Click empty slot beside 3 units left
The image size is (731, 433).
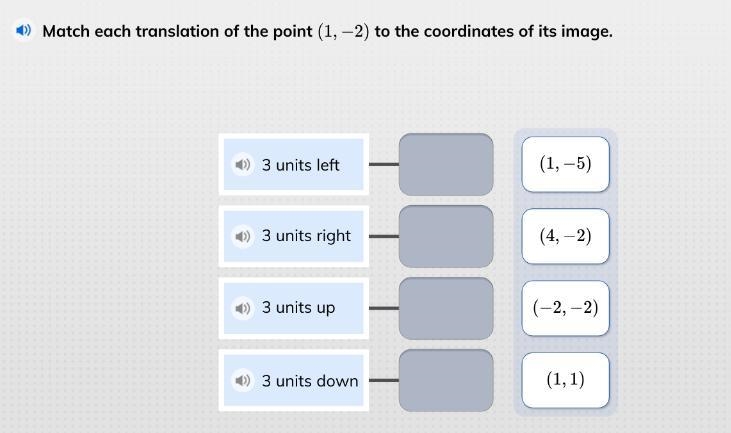pyautogui.click(x=446, y=165)
